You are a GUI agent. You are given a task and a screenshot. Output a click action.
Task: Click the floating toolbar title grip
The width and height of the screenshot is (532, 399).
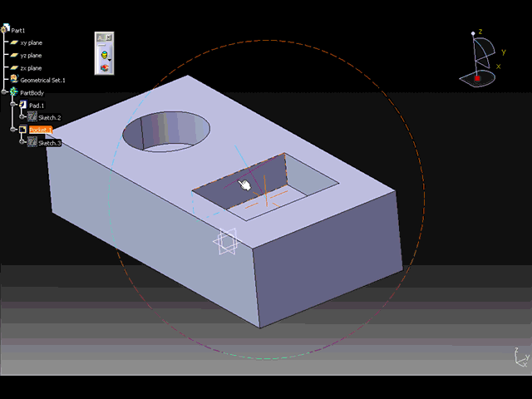point(101,37)
